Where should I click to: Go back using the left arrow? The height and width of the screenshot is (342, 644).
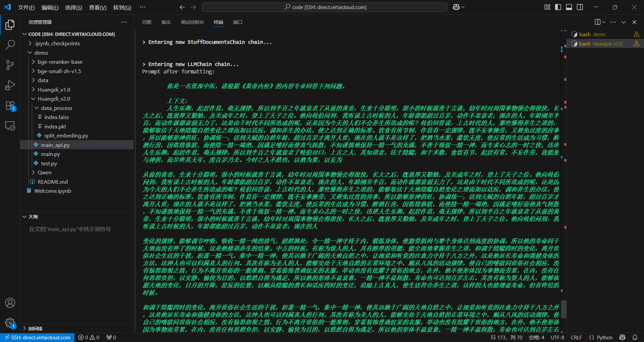182,7
